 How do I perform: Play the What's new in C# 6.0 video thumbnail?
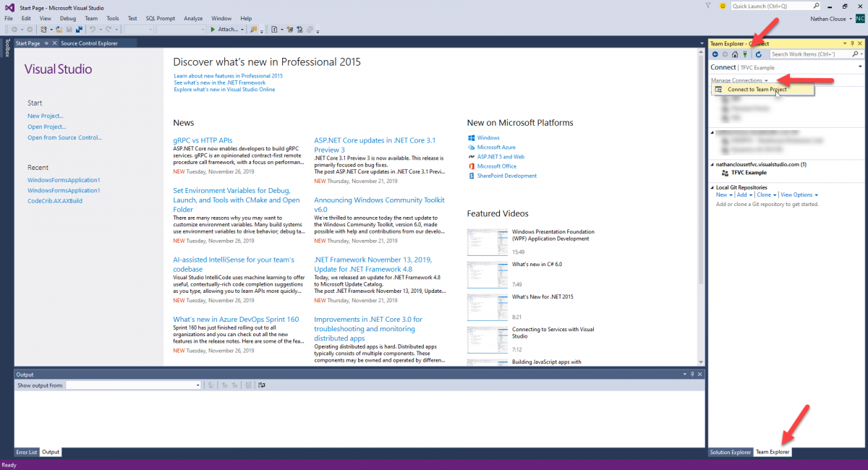487,275
